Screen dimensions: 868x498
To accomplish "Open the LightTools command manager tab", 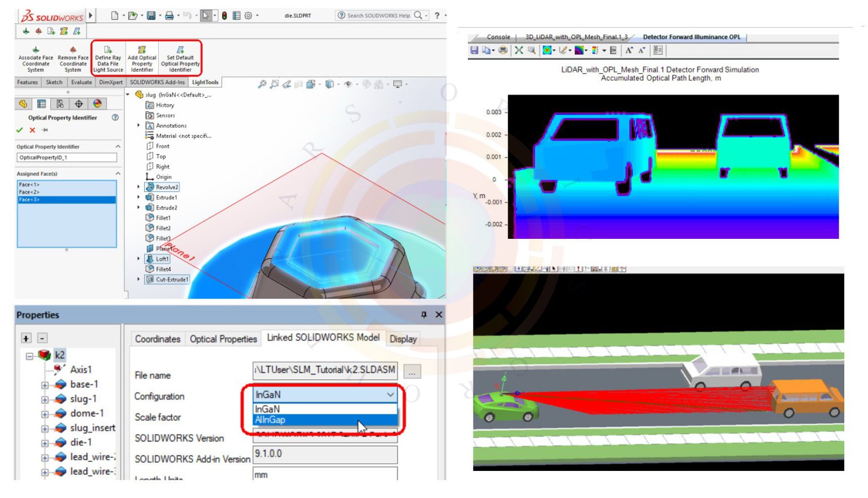I will pyautogui.click(x=205, y=82).
